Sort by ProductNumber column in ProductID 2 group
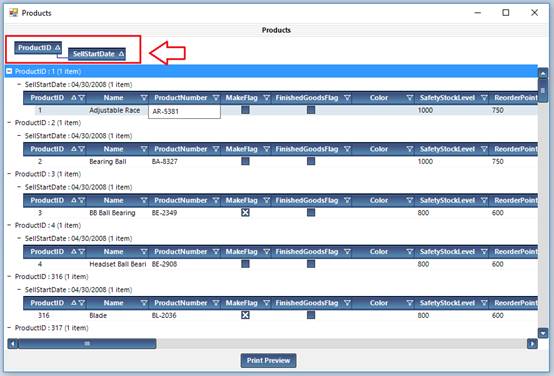Viewport: 554px width, 376px height. pos(181,149)
